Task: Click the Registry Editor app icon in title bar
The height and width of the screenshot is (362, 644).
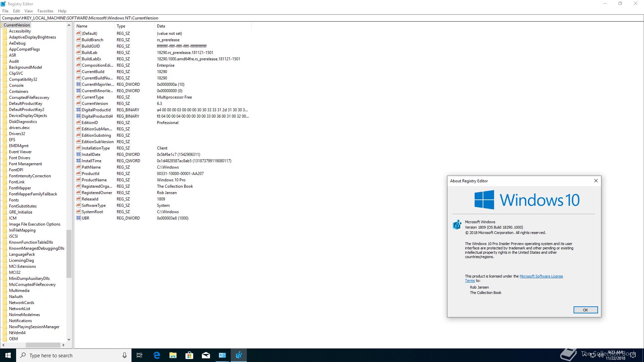Action: coord(3,4)
